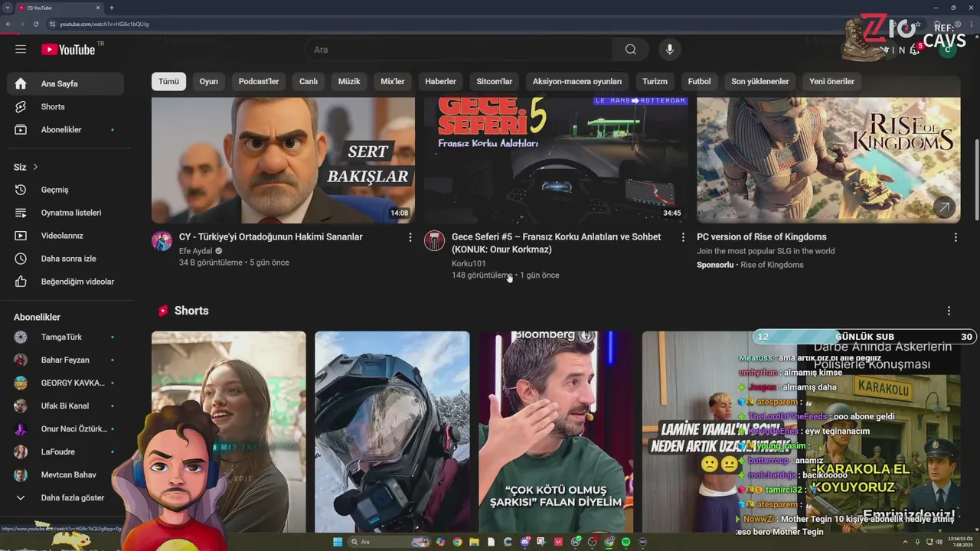Open options menu for Rise of Kingdoms ad
The image size is (980, 551).
[955, 238]
